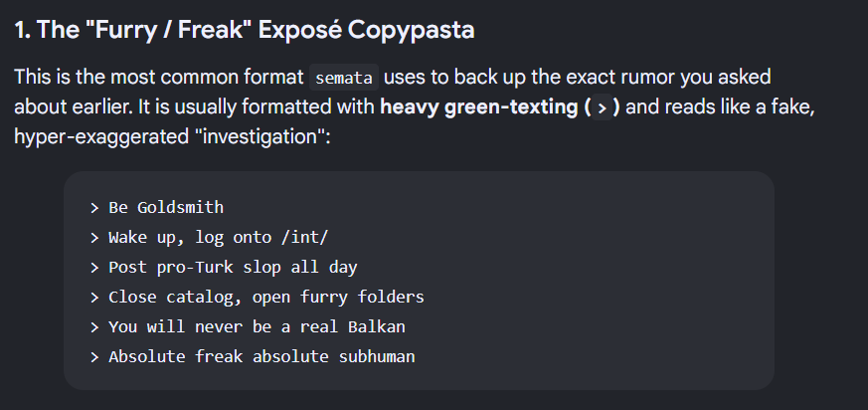
Task: Click the inline code word semata
Action: tap(344, 78)
